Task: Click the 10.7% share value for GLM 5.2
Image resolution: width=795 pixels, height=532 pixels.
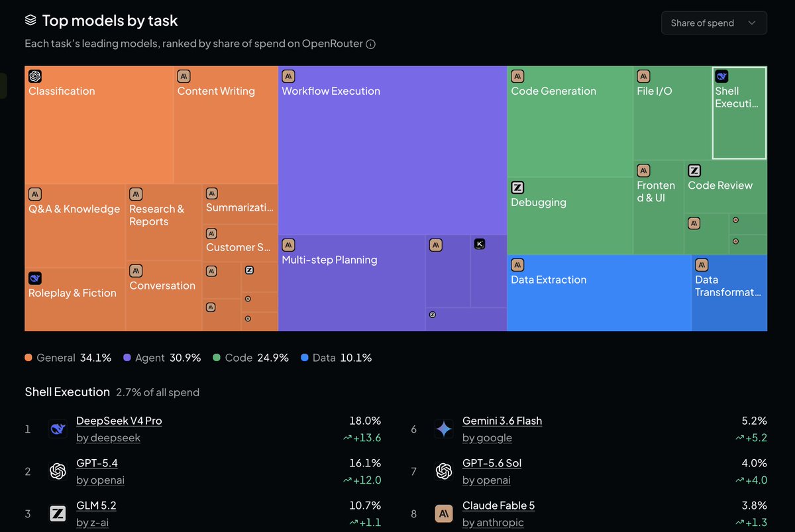Action: coord(365,505)
